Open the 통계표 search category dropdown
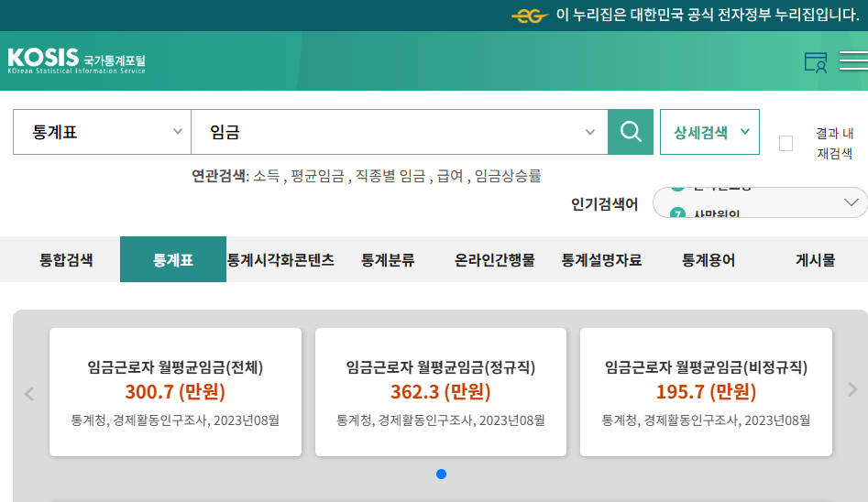This screenshot has height=502, width=868. (x=102, y=132)
